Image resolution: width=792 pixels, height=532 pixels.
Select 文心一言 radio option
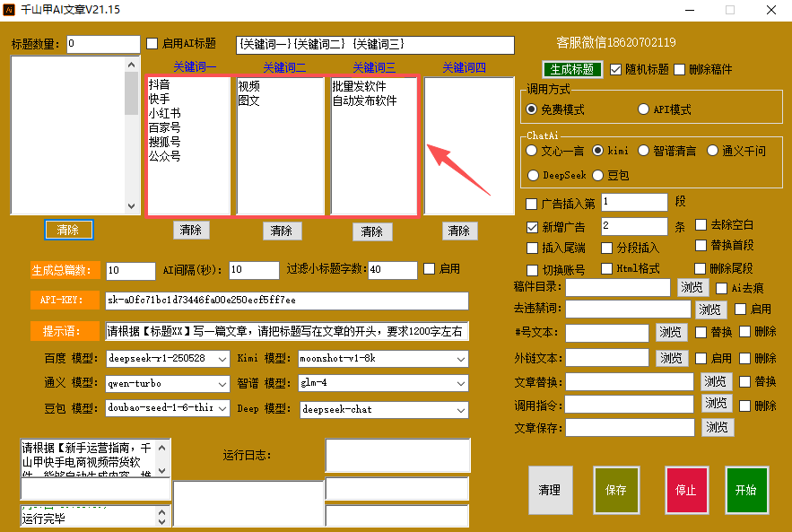532,151
